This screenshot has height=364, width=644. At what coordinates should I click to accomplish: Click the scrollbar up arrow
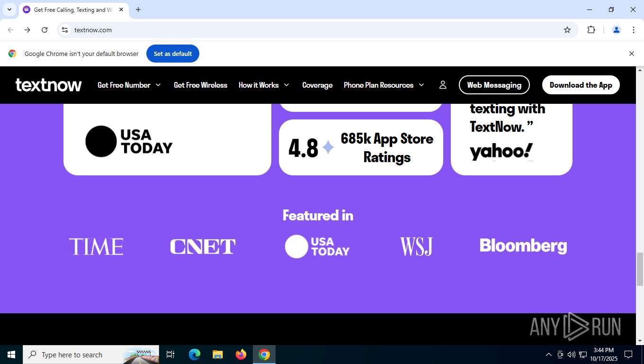pos(640,70)
